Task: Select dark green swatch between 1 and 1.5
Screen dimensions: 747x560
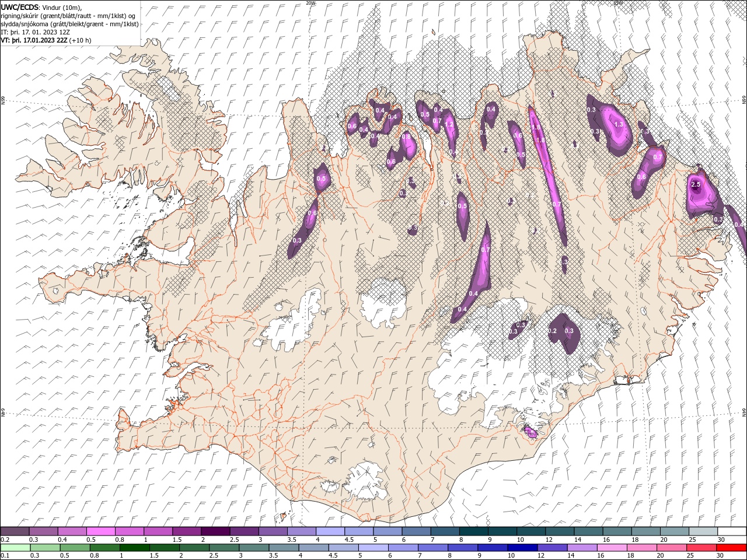Action: 135,548
